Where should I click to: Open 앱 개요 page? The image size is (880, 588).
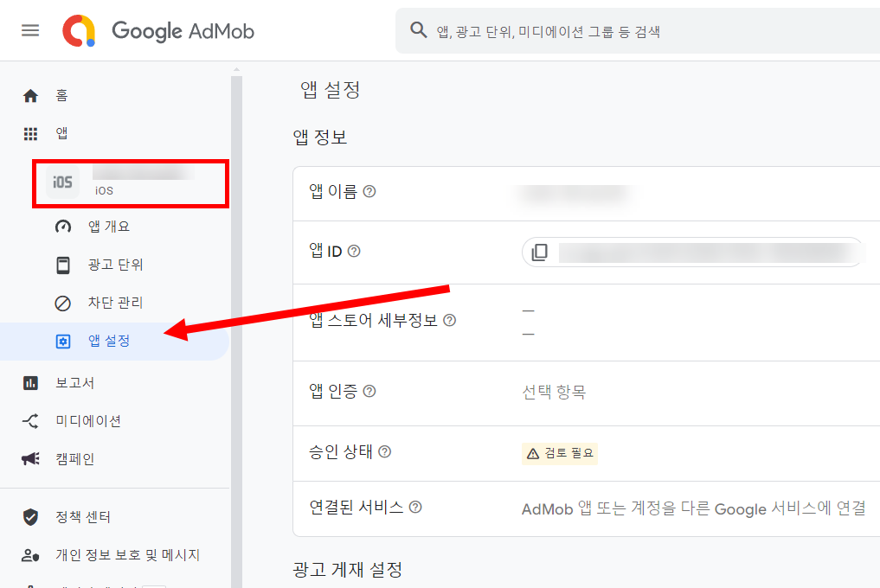click(x=109, y=227)
